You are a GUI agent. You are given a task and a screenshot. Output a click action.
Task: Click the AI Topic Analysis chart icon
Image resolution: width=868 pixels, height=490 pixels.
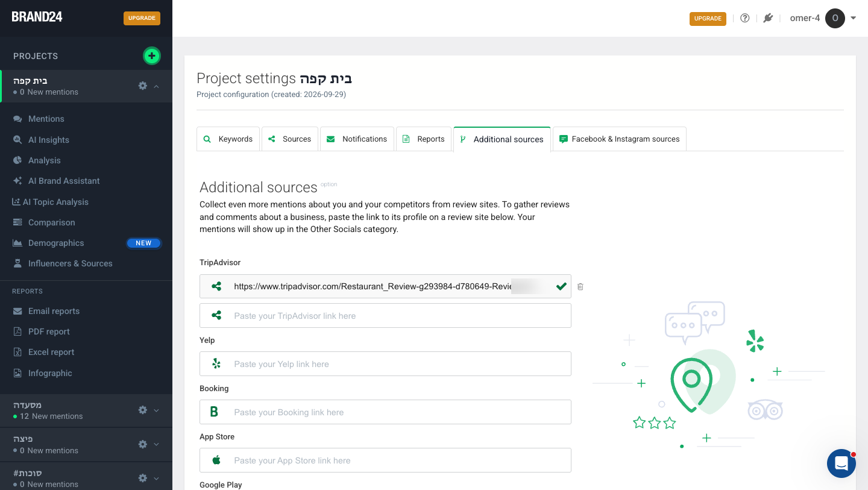(16, 202)
